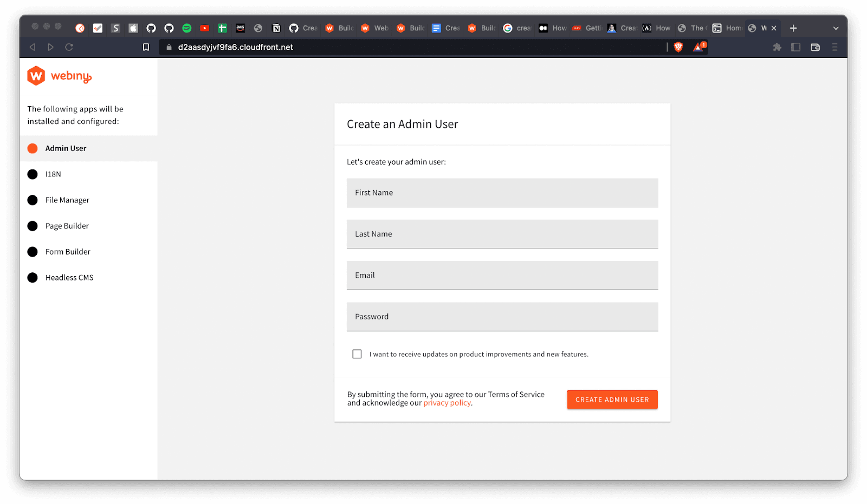
Task: Open a new browser tab
Action: click(793, 28)
